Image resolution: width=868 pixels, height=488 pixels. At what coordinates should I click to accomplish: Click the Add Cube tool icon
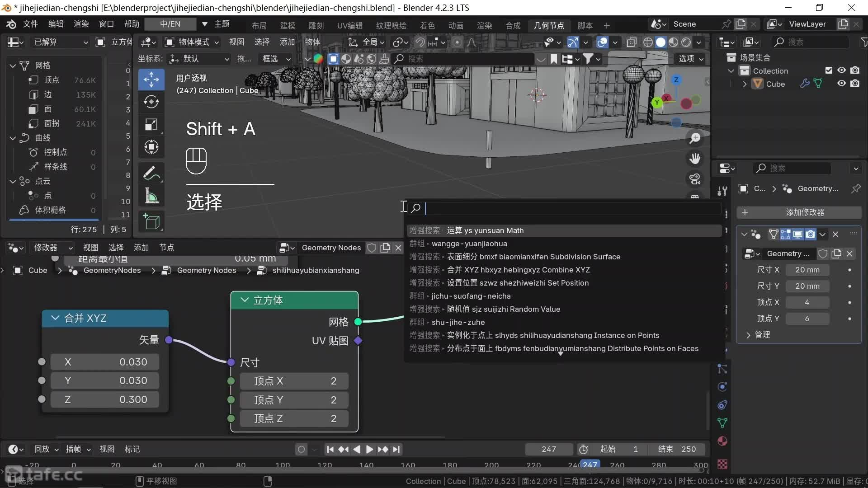coord(151,222)
